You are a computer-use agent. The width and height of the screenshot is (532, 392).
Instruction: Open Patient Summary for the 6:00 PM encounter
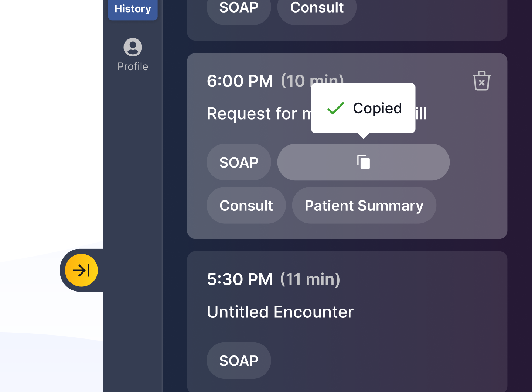point(364,205)
